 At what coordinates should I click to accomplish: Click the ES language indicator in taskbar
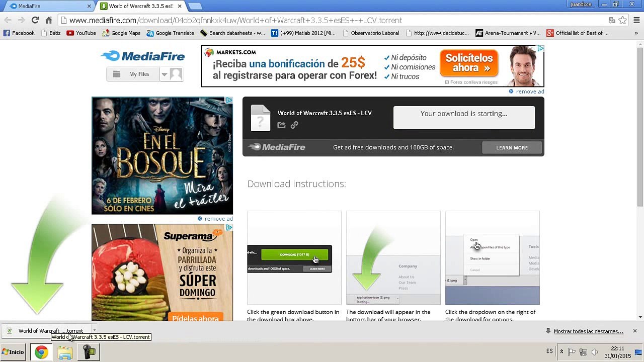tap(549, 351)
